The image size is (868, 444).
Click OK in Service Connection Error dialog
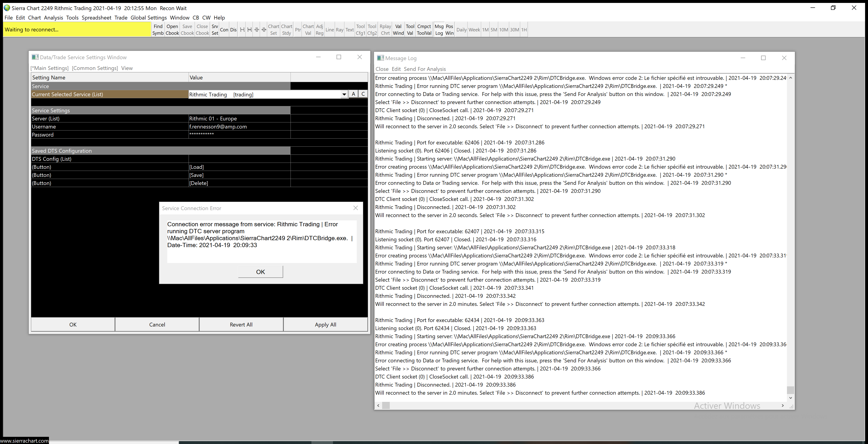coord(260,272)
